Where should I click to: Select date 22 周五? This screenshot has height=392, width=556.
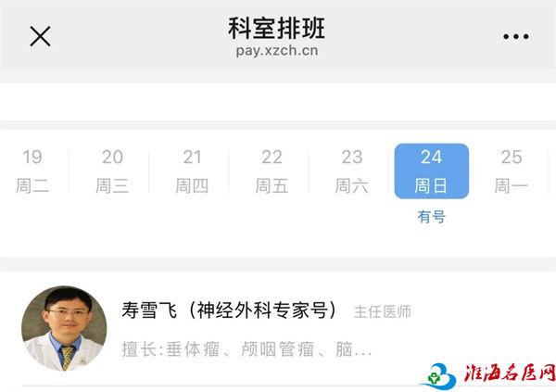click(x=272, y=171)
